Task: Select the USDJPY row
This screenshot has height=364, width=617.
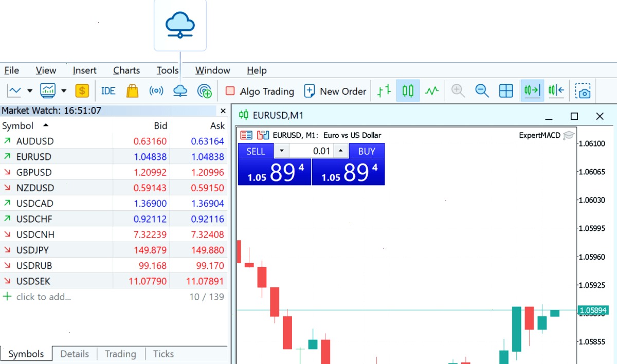Action: [x=114, y=250]
